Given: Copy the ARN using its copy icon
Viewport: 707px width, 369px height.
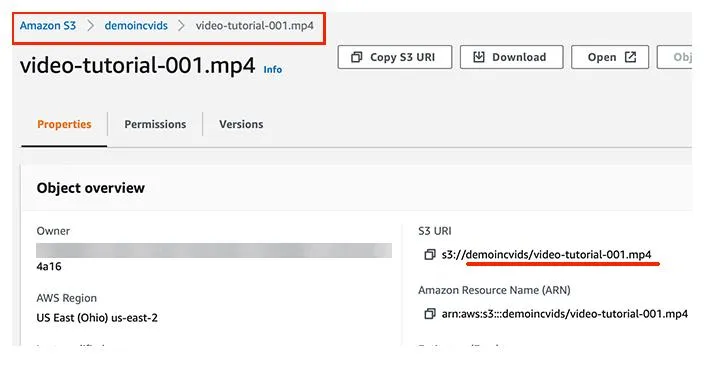Looking at the screenshot, I should [x=430, y=314].
